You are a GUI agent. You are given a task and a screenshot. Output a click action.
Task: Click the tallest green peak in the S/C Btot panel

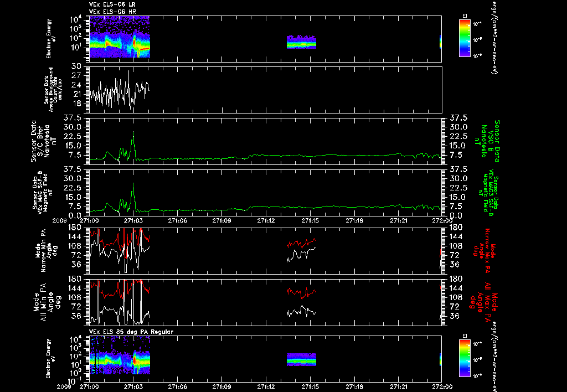pos(133,132)
